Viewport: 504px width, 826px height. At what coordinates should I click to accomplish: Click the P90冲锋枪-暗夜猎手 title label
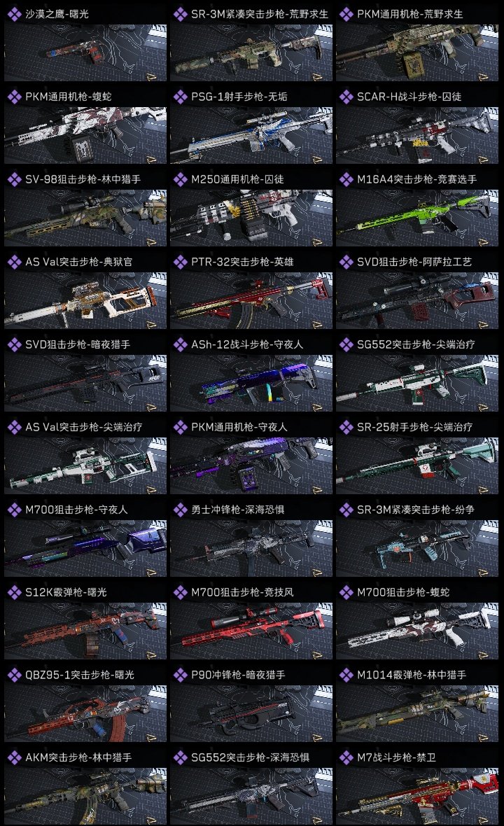click(x=238, y=675)
